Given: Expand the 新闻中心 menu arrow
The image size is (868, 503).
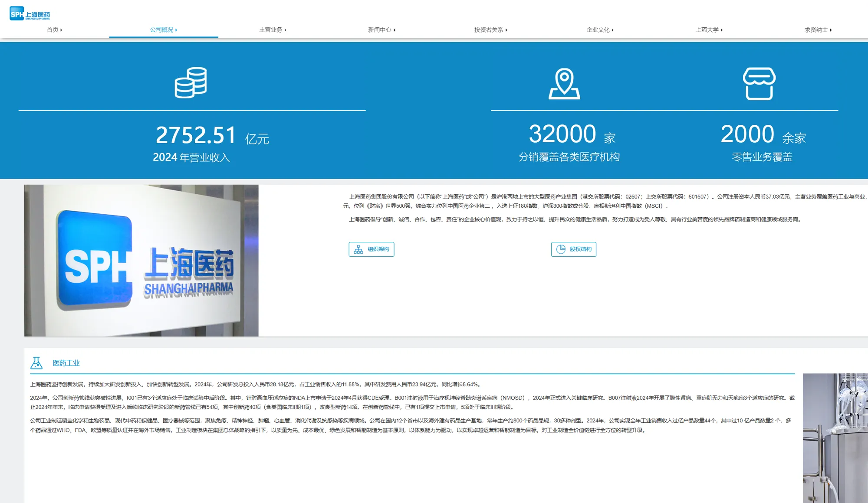Looking at the screenshot, I should coord(395,30).
